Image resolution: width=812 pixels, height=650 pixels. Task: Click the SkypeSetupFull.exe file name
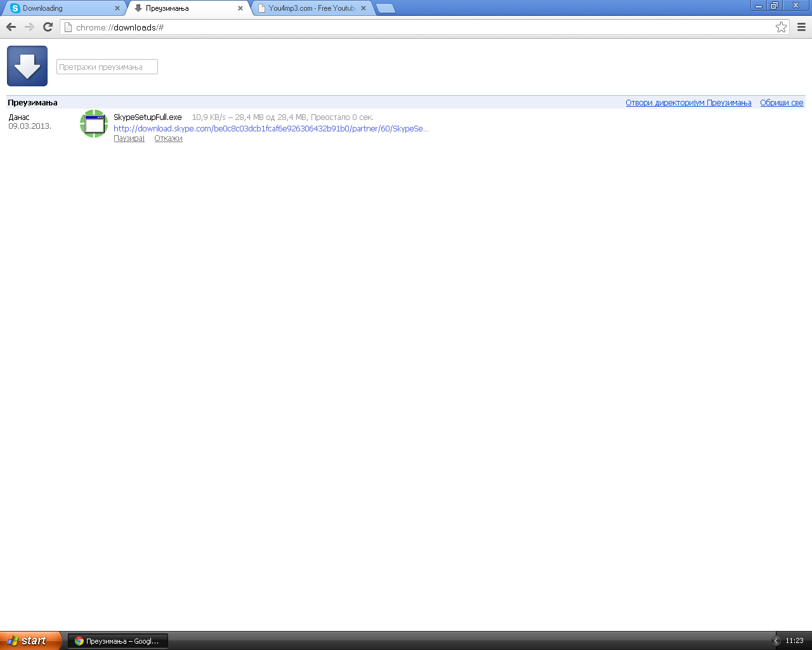click(x=148, y=117)
